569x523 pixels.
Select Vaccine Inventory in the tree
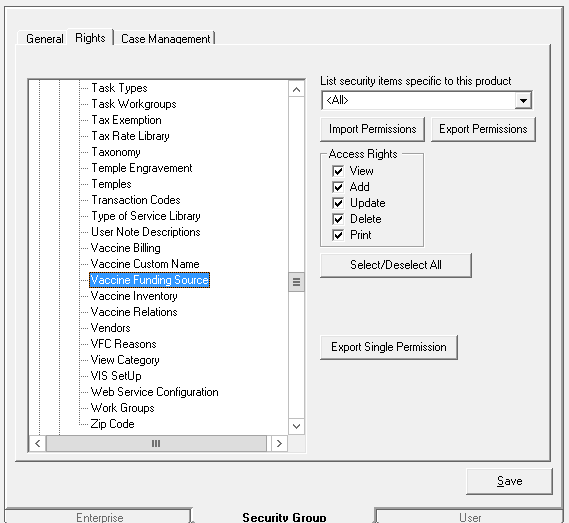134,296
